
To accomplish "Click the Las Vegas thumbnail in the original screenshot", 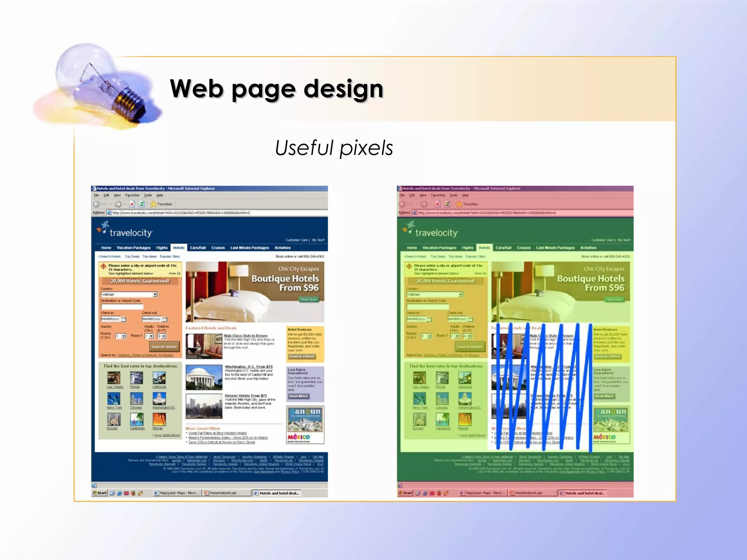I will pyautogui.click(x=114, y=378).
